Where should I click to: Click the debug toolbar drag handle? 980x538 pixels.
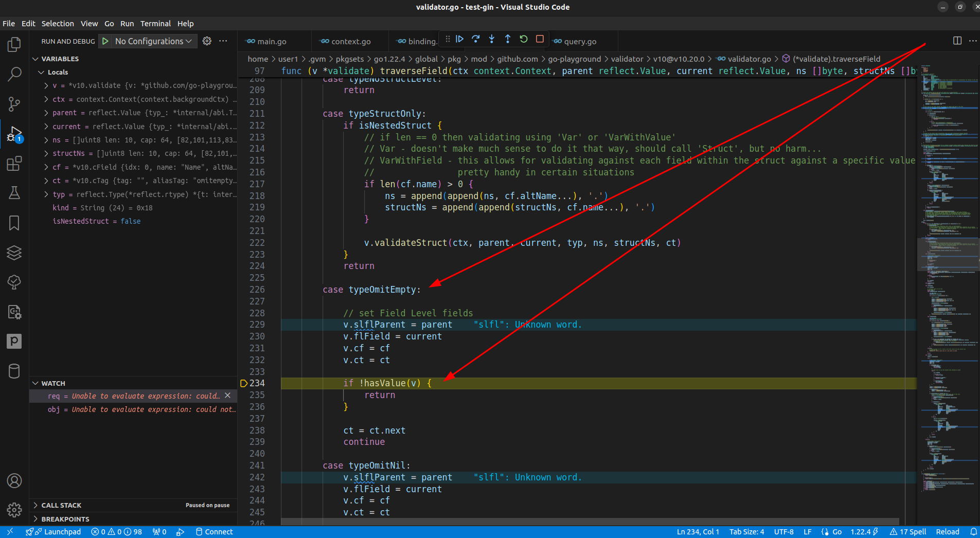click(448, 39)
